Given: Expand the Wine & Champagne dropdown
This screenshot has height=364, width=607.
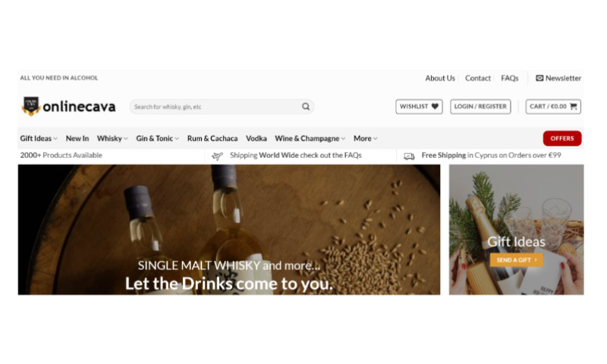Looking at the screenshot, I should [310, 139].
